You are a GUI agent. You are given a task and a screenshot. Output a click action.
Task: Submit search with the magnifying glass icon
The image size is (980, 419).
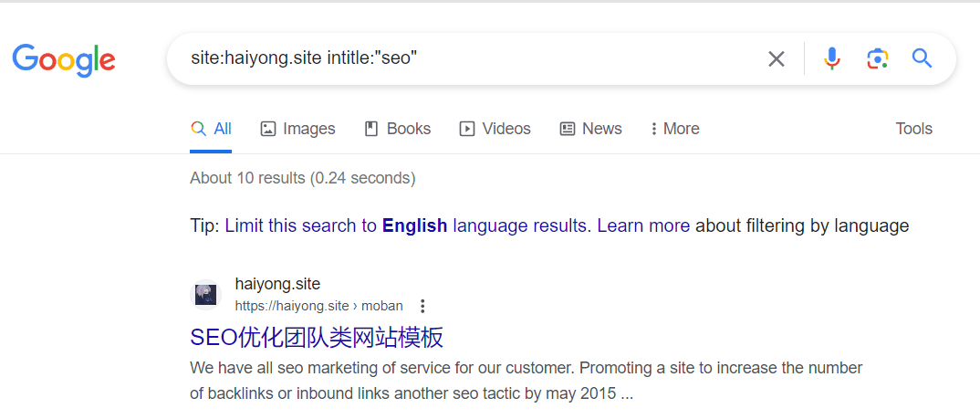pos(922,58)
